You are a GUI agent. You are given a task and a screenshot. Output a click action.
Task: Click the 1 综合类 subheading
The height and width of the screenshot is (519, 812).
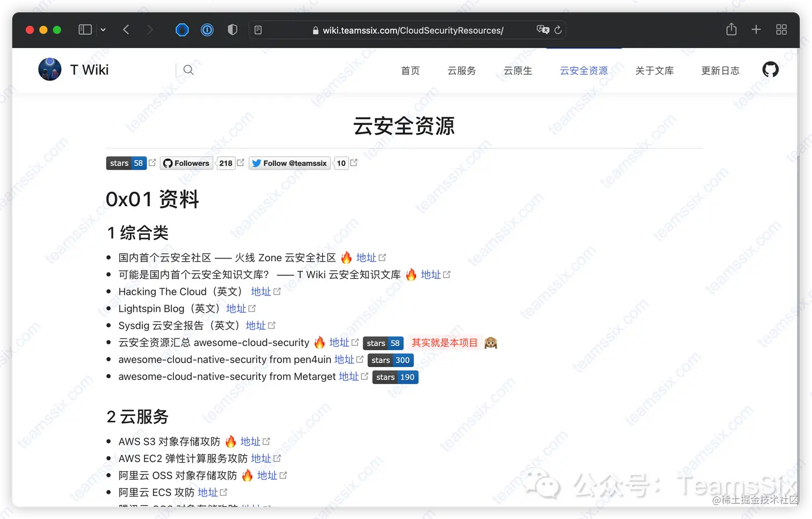coord(138,233)
